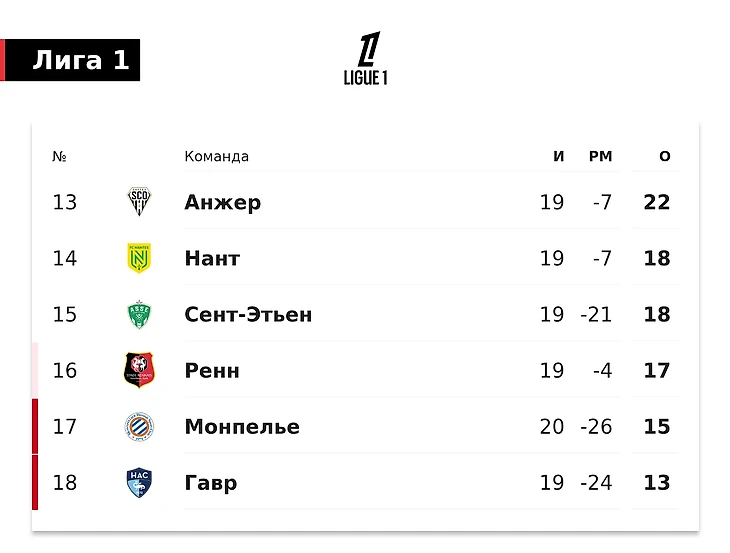Click the Команда column header
Viewport: 730px width, 553px height.
point(216,156)
